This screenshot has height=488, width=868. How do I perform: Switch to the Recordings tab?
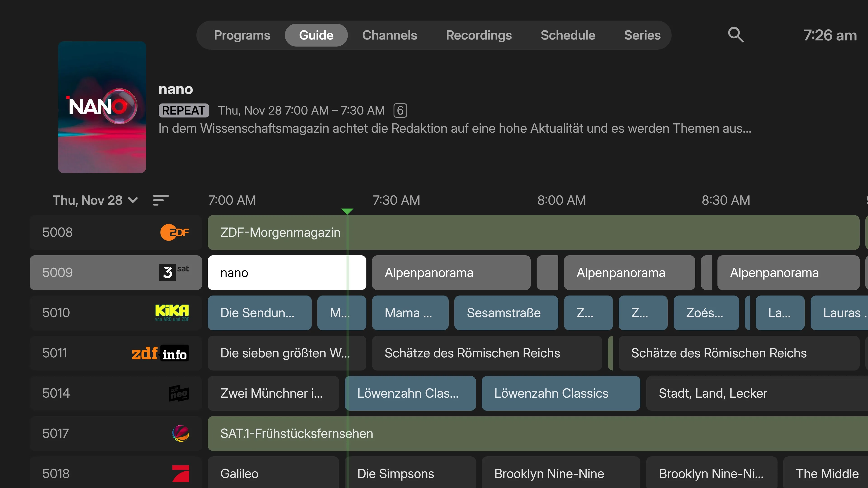[x=479, y=35]
